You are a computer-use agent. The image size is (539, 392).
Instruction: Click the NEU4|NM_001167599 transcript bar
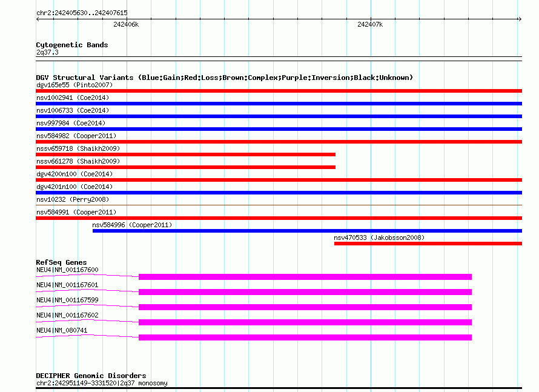tap(305, 307)
